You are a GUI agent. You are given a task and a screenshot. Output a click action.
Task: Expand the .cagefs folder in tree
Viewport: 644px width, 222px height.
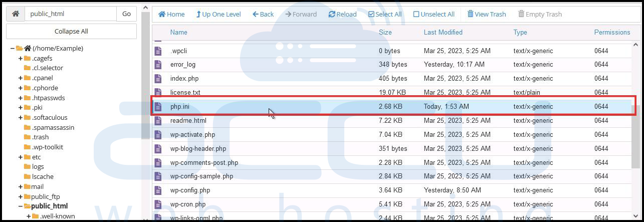click(21, 58)
